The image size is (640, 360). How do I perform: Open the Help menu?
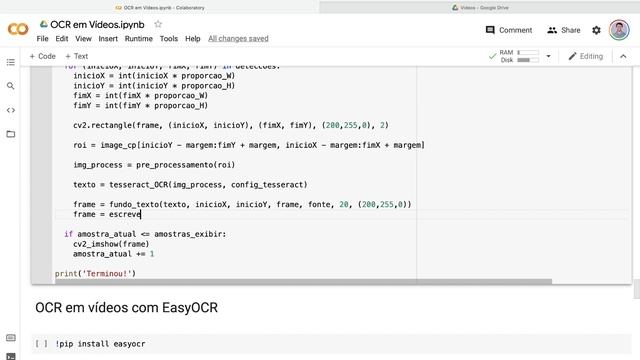193,39
